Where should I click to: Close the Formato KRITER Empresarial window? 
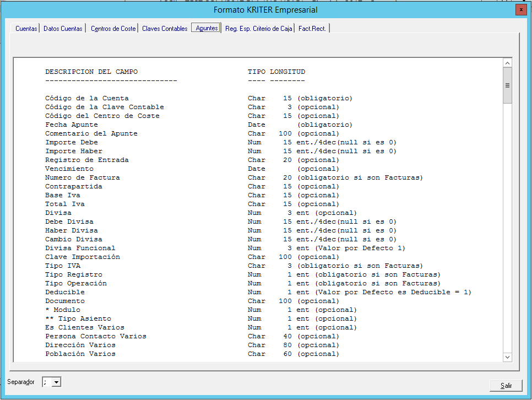[x=521, y=10]
